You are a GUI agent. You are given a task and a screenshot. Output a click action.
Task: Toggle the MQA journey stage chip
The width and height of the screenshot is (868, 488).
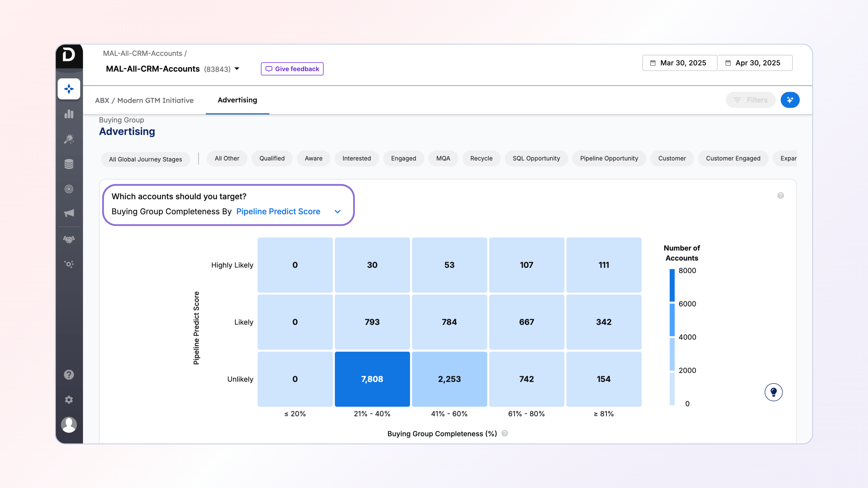[443, 158]
